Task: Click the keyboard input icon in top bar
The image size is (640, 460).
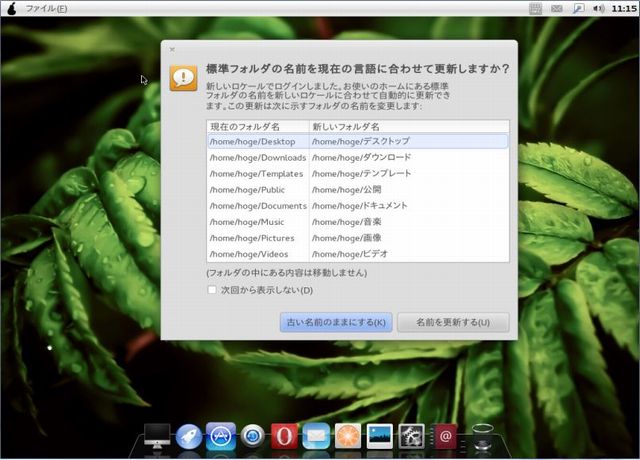Action: [x=536, y=8]
